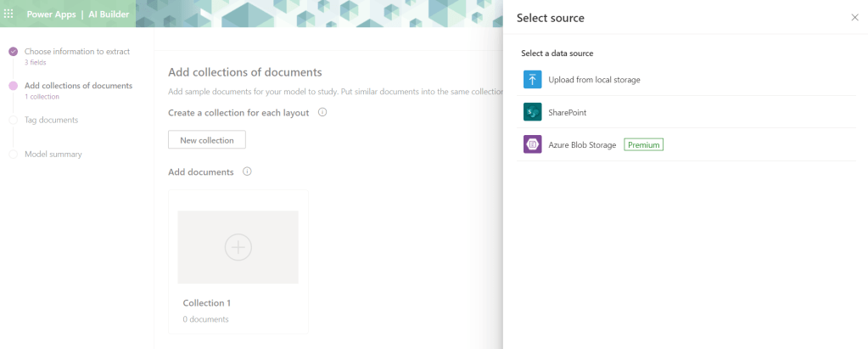This screenshot has width=868, height=349.
Task: Click the Collection 1 name label
Action: (207, 302)
